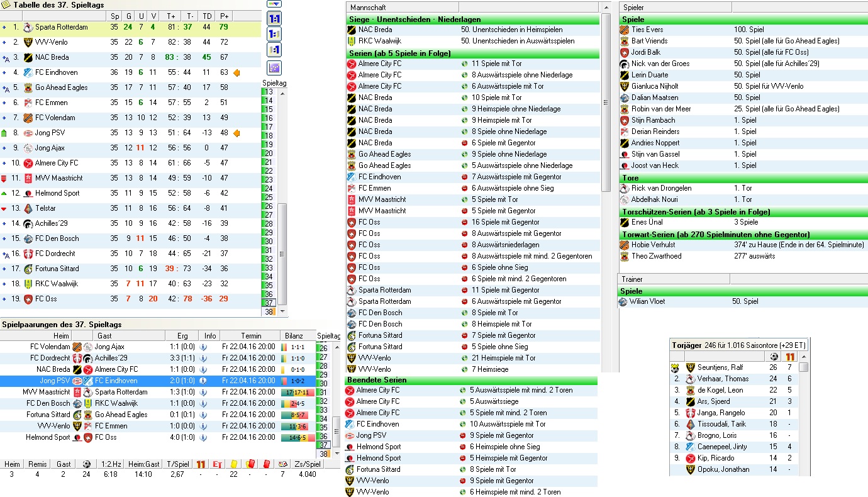The width and height of the screenshot is (868, 497).
Task: Open match info for Helmond Sport vs FC Oss
Action: pyautogui.click(x=203, y=437)
